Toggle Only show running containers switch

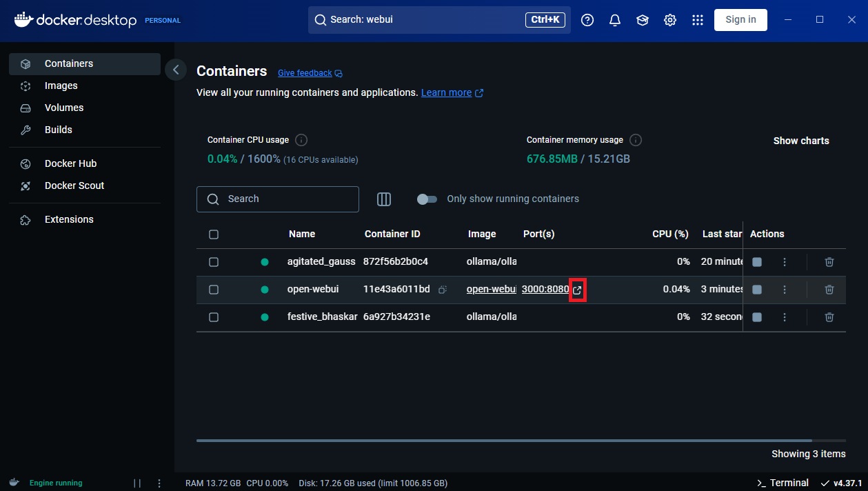coord(427,199)
